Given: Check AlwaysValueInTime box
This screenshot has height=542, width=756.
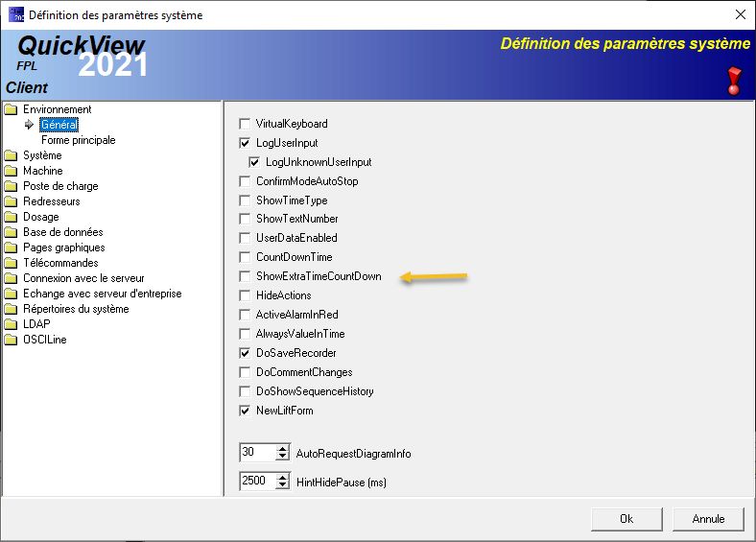Looking at the screenshot, I should pos(245,334).
